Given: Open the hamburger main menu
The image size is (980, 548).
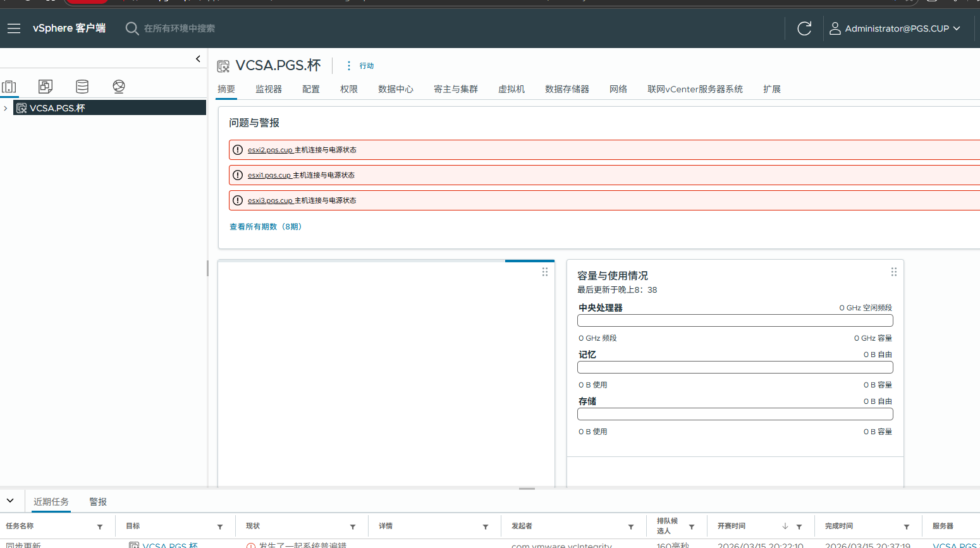Looking at the screenshot, I should pos(14,28).
